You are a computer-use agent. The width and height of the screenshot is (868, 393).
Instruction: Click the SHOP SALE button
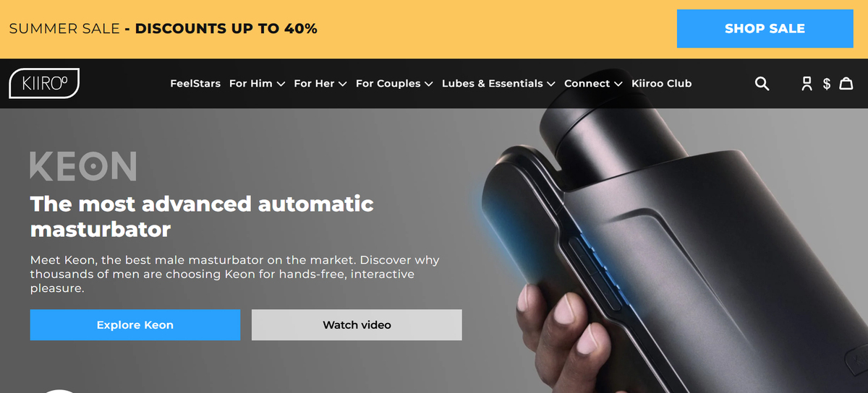pyautogui.click(x=765, y=29)
